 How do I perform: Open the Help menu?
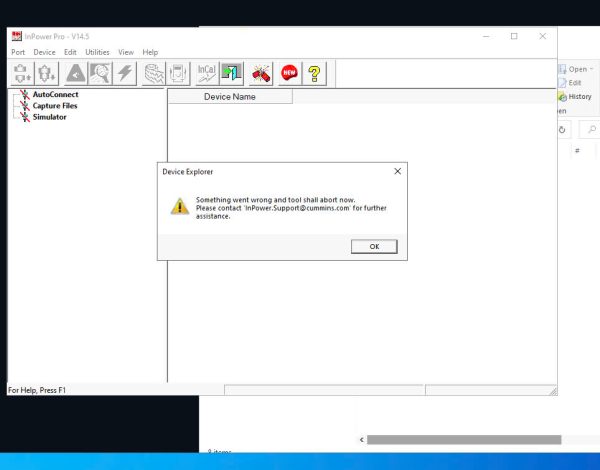click(x=150, y=52)
